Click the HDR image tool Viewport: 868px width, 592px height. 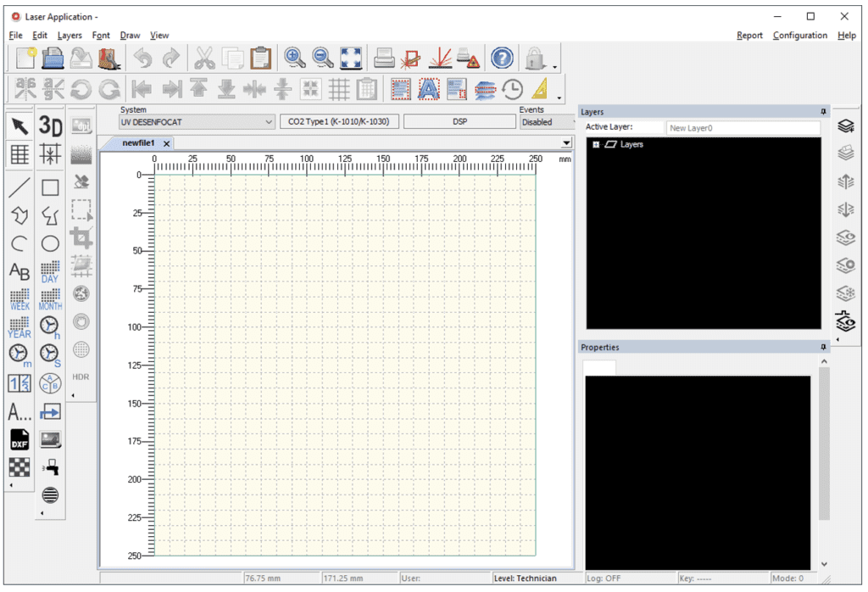coord(81,377)
